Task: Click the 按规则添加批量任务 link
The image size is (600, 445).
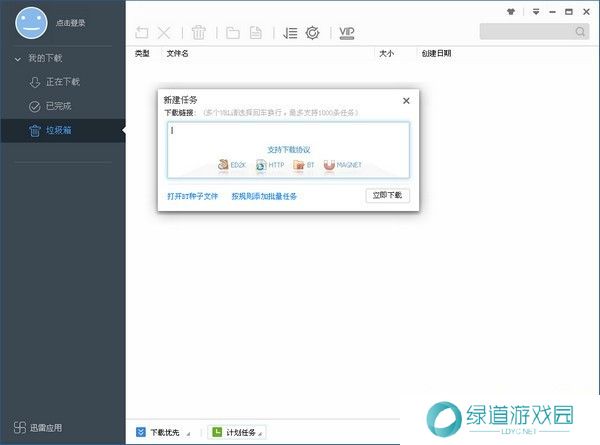Action: 264,197
